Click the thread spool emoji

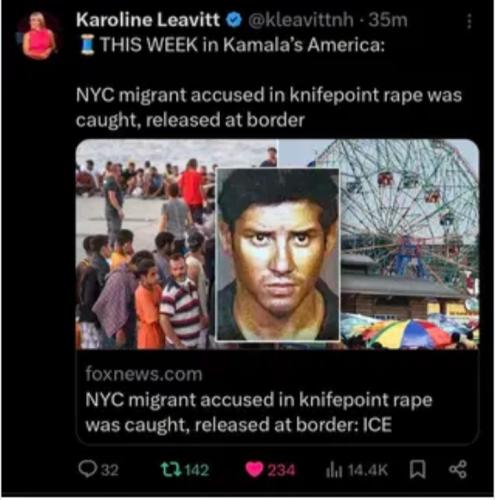(87, 45)
